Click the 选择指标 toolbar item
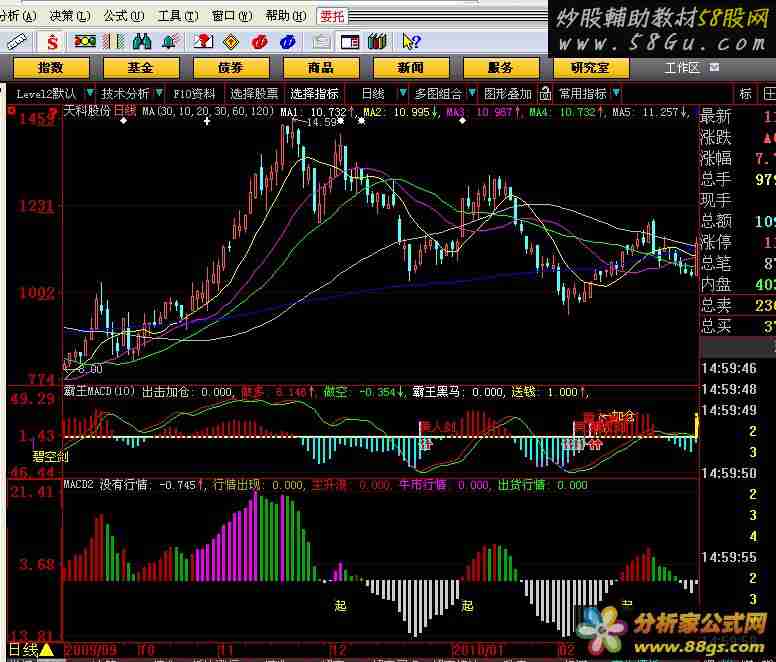 click(314, 94)
